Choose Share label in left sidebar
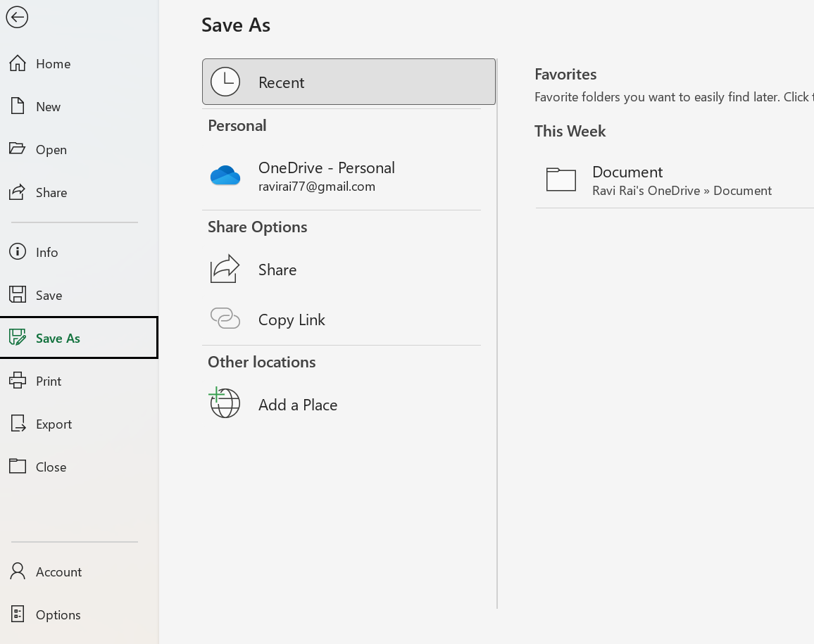This screenshot has width=814, height=644. point(51,193)
